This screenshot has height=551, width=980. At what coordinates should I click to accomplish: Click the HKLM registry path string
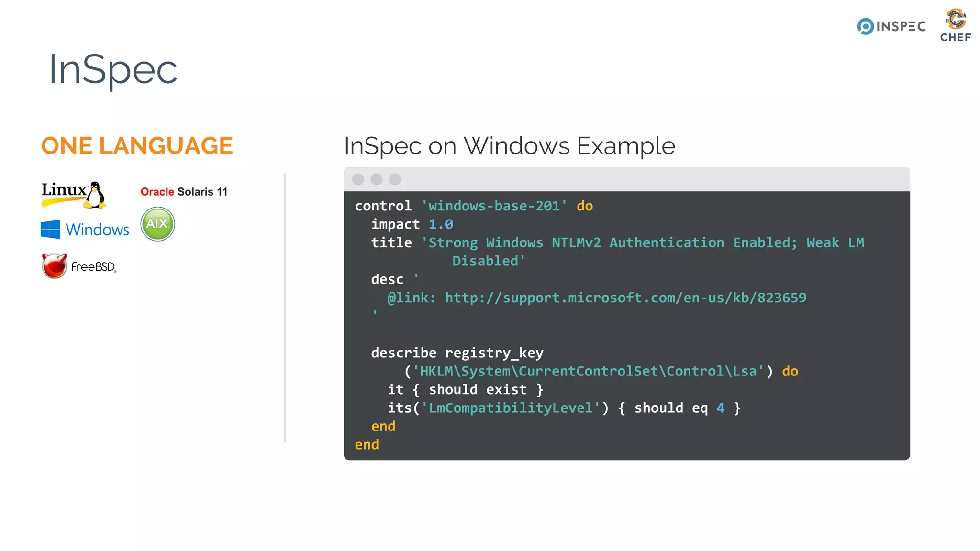point(589,372)
